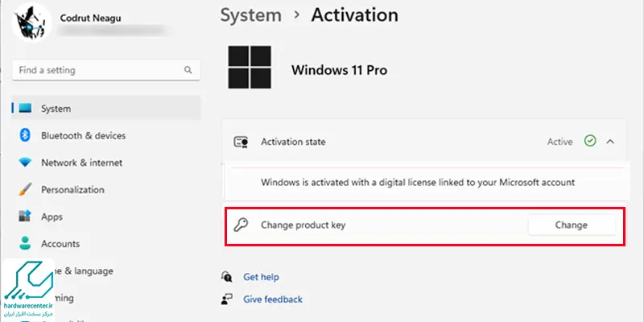Click the System monitor icon in sidebar
The height and width of the screenshot is (322, 644).
pos(25,109)
